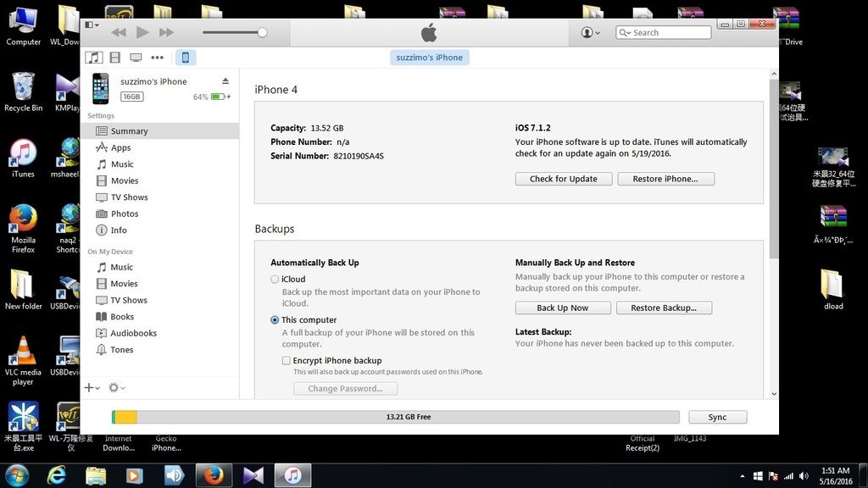
Task: Enable Encrypt iPhone backup checkbox
Action: click(287, 361)
